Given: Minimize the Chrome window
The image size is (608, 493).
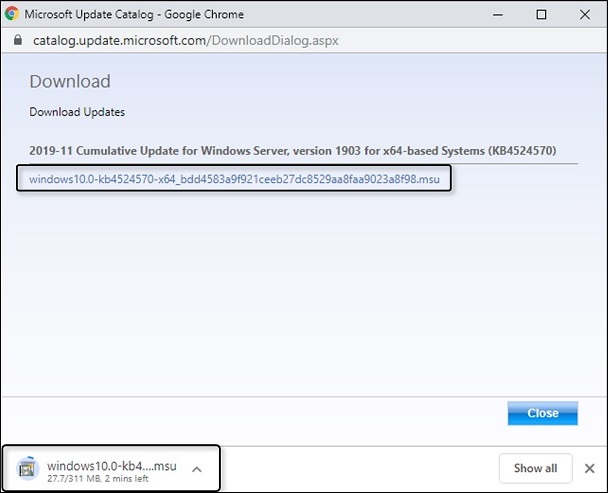Looking at the screenshot, I should pyautogui.click(x=498, y=15).
